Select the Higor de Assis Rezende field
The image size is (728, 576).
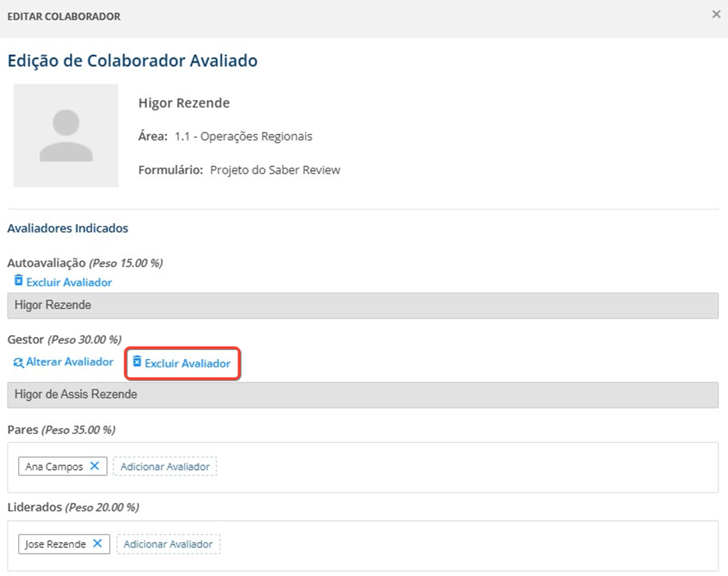362,394
